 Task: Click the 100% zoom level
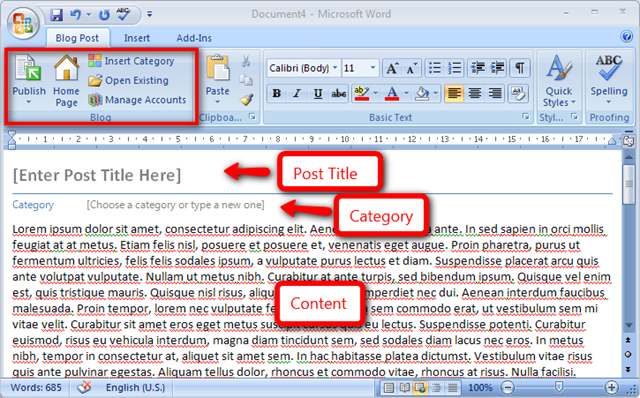[480, 387]
